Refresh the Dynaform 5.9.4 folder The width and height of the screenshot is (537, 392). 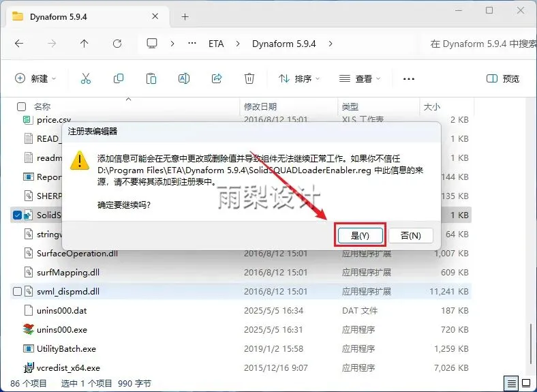click(117, 44)
